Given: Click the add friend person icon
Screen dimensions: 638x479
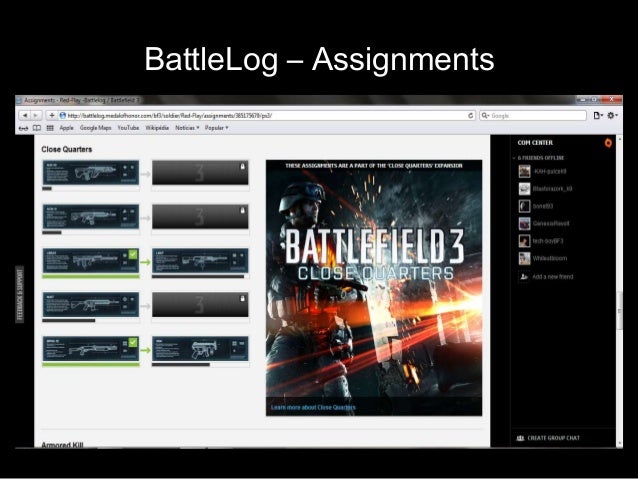Looking at the screenshot, I should pos(524,277).
